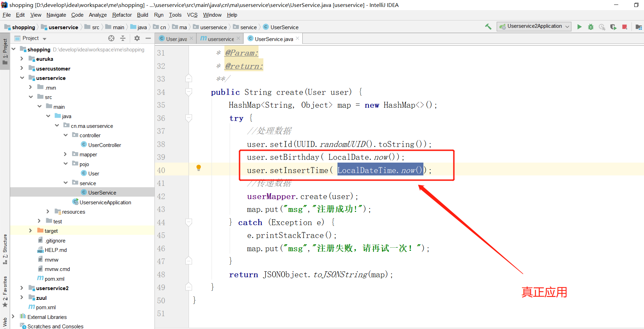Click the return JSONObject.toJSONString line
This screenshot has width=644, height=329.
click(x=311, y=274)
